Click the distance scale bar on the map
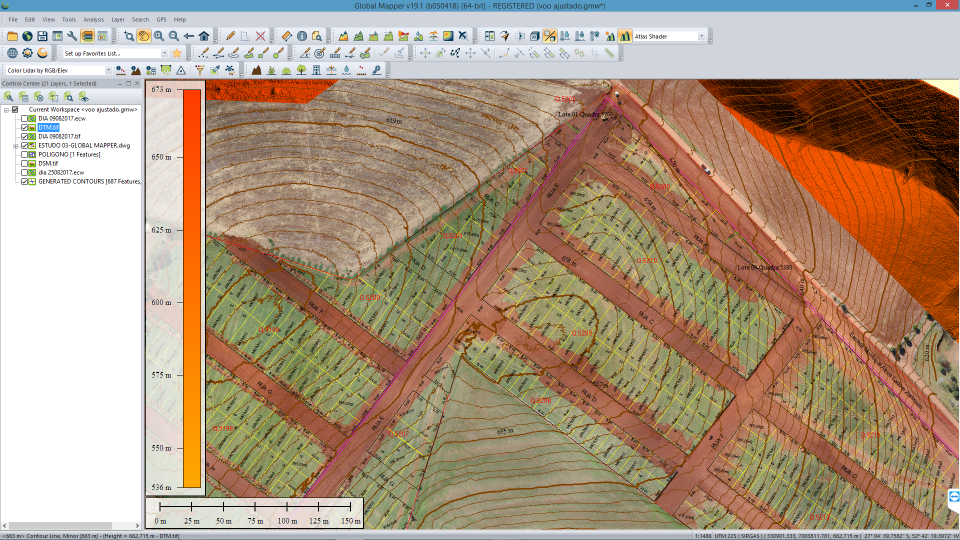Screen dimensions: 960x540 255,512
